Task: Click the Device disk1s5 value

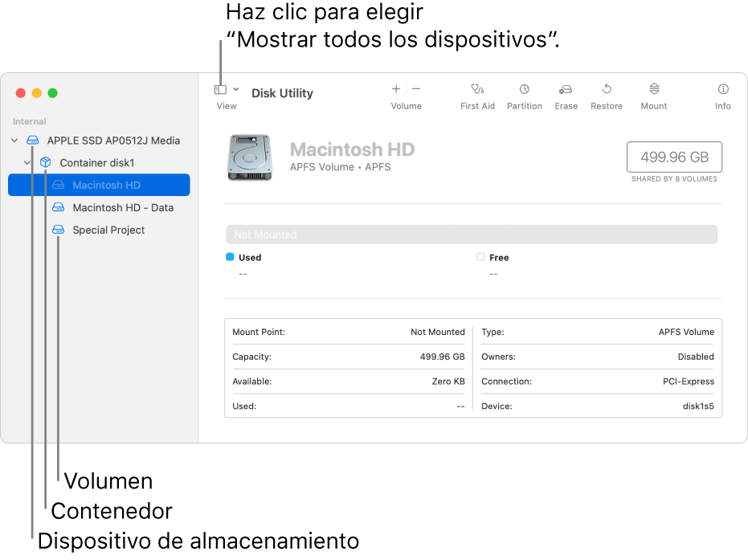Action: coord(698,407)
